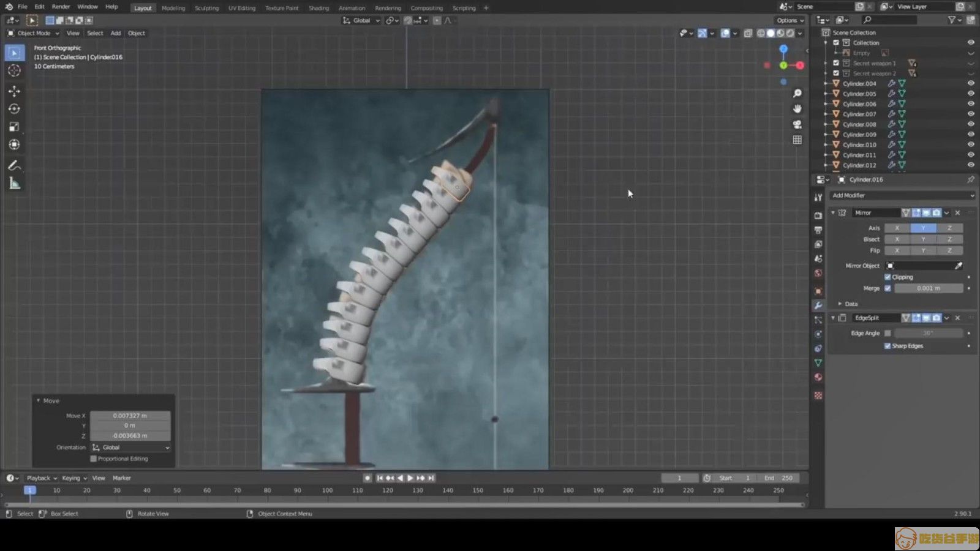The height and width of the screenshot is (551, 980).
Task: Click Edge Angle 30° slider
Action: pos(929,333)
